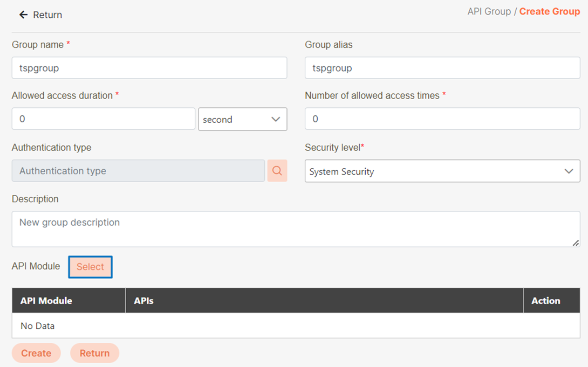588x367 pixels.
Task: Click the Create button
Action: [36, 353]
